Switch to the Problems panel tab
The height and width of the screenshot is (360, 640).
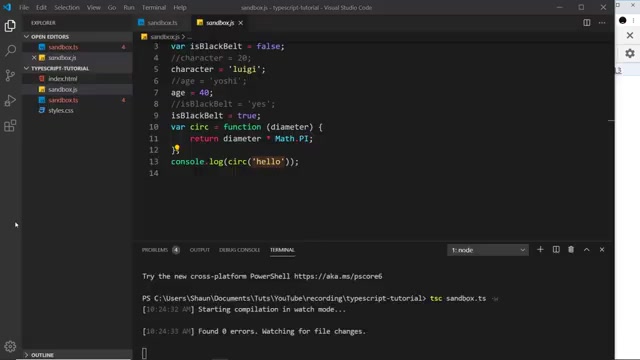click(155, 250)
